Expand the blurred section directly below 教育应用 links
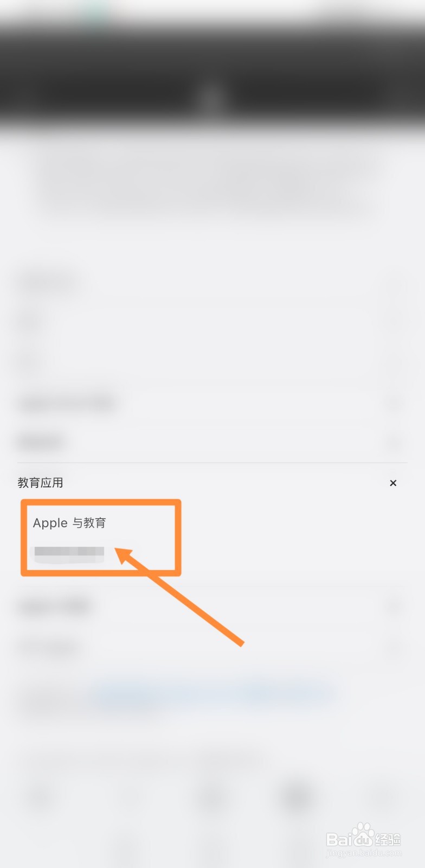This screenshot has width=425, height=868. (212, 607)
